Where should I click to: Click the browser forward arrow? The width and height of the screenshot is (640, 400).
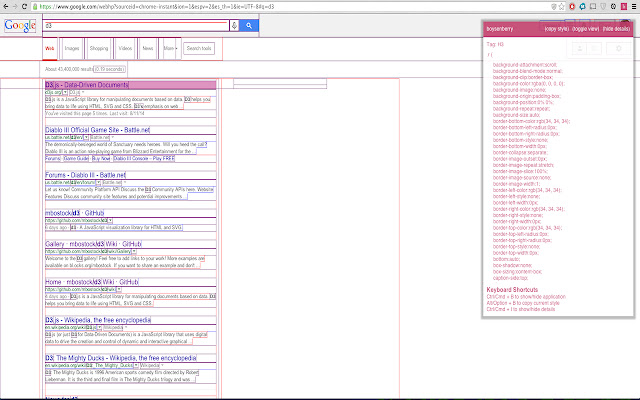pyautogui.click(x=15, y=7)
